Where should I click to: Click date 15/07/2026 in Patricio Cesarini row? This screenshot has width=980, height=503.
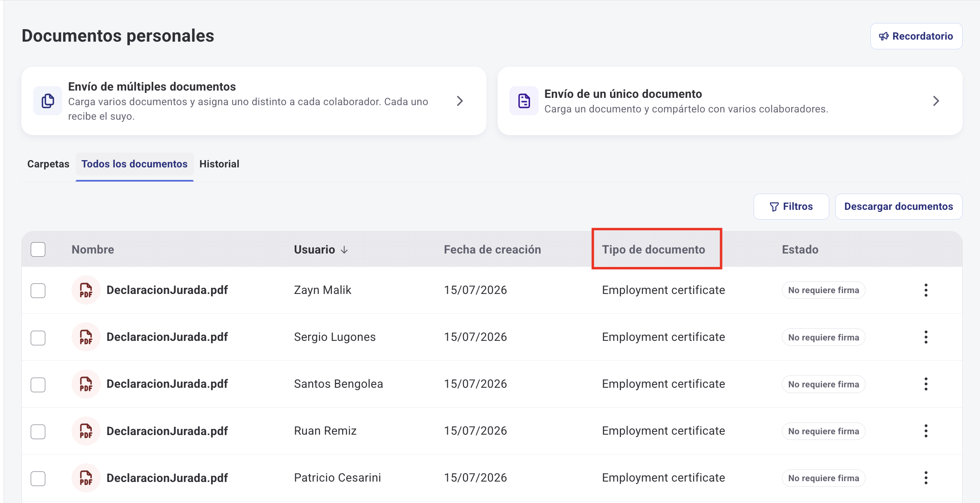[475, 478]
